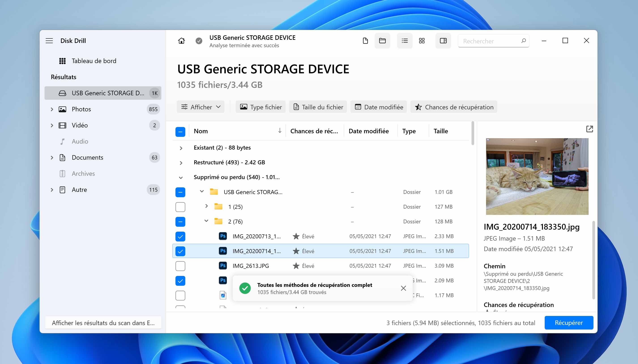638x364 pixels.
Task: Collapse the USB Generic STORAG... folder tree
Action: (x=202, y=191)
